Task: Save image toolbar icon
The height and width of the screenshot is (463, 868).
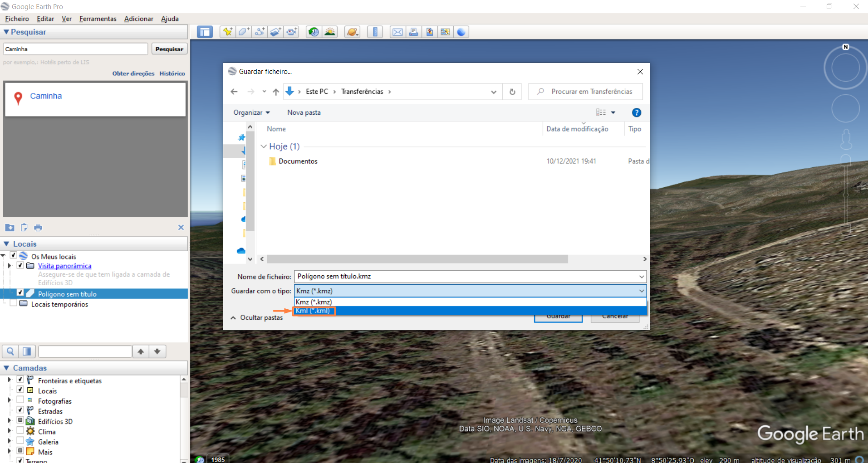Action: coord(429,32)
